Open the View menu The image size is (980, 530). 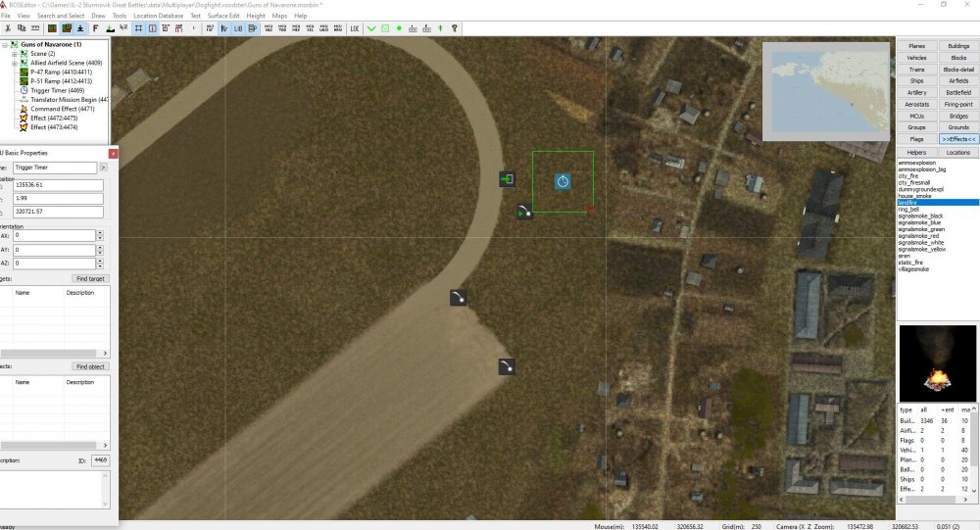pos(24,16)
